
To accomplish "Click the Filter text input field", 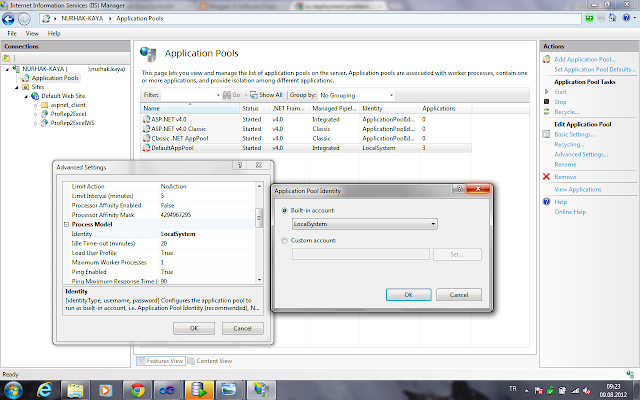I will click(188, 95).
